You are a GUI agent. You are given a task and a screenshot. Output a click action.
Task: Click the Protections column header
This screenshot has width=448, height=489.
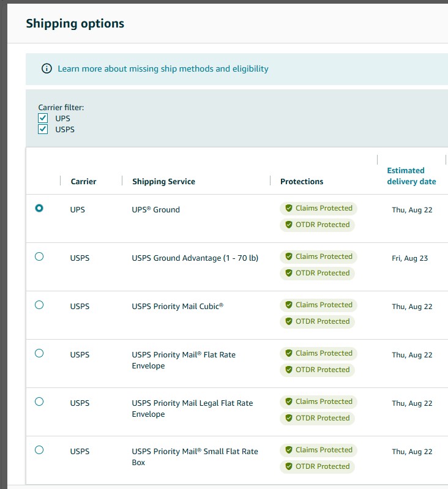pyautogui.click(x=302, y=182)
